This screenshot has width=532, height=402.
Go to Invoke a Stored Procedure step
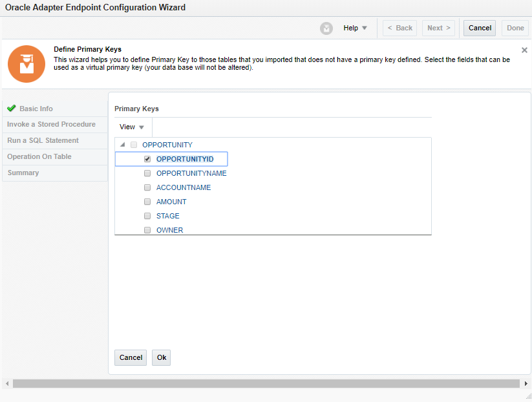tap(51, 124)
